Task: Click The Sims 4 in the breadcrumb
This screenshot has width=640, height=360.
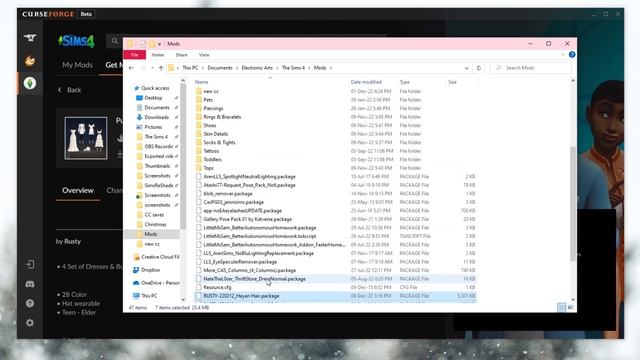Action: [x=293, y=68]
